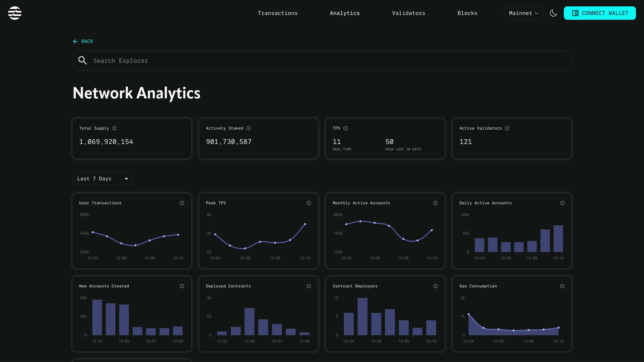Viewport: 644px width, 362px height.
Task: Click the Active Validators info icon
Action: coord(507,128)
